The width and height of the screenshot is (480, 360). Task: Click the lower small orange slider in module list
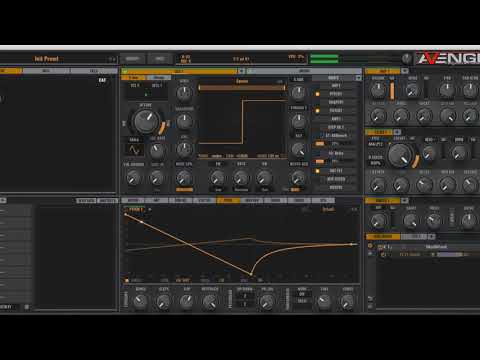[x=320, y=161]
